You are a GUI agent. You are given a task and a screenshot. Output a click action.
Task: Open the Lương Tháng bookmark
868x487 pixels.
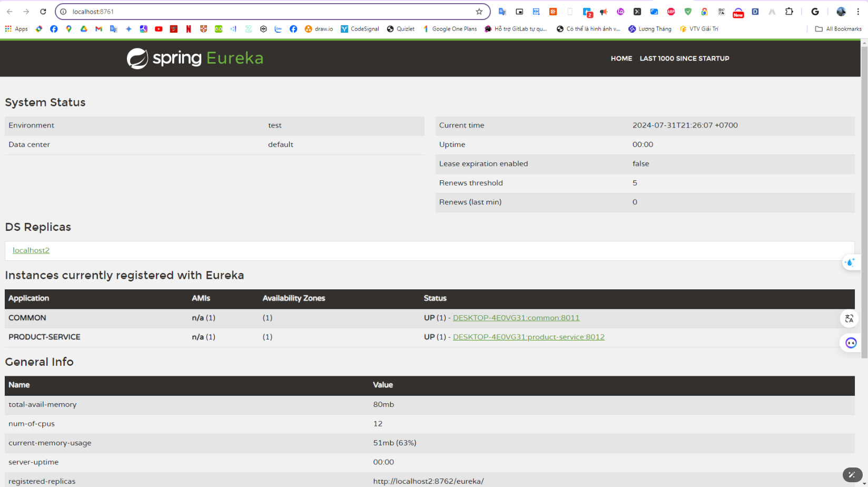[650, 29]
